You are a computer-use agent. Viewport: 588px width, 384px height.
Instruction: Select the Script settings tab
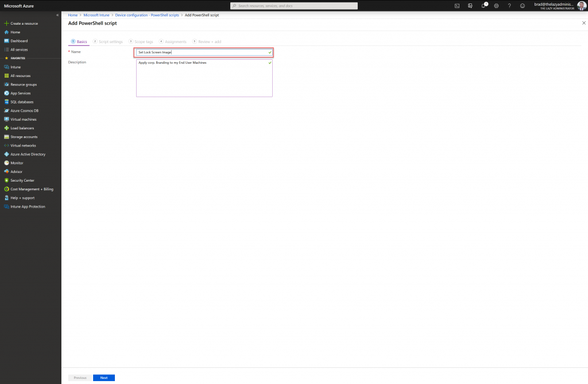coord(108,41)
